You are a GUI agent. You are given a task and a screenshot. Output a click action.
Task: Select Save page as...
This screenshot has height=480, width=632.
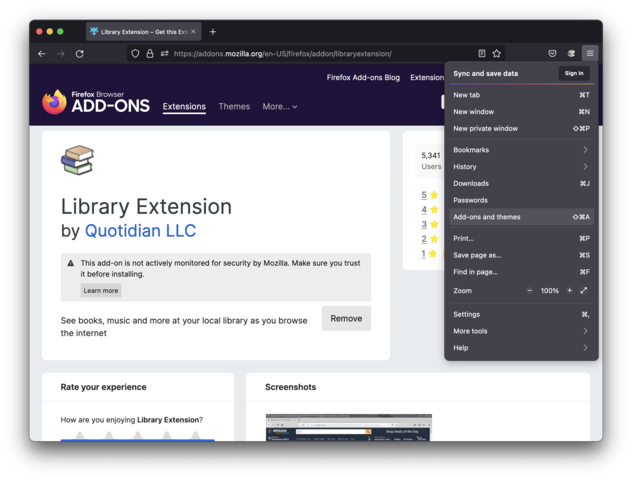(x=521, y=255)
